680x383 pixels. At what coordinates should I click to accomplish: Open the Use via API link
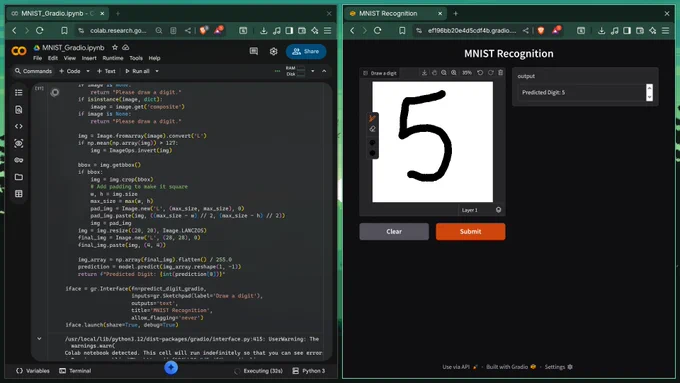click(460, 367)
